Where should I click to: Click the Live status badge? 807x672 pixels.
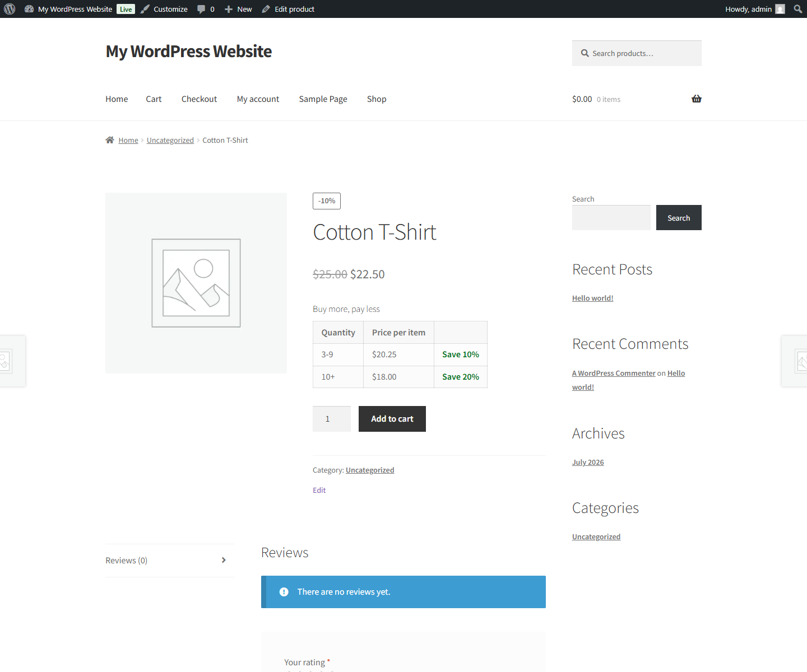click(126, 9)
